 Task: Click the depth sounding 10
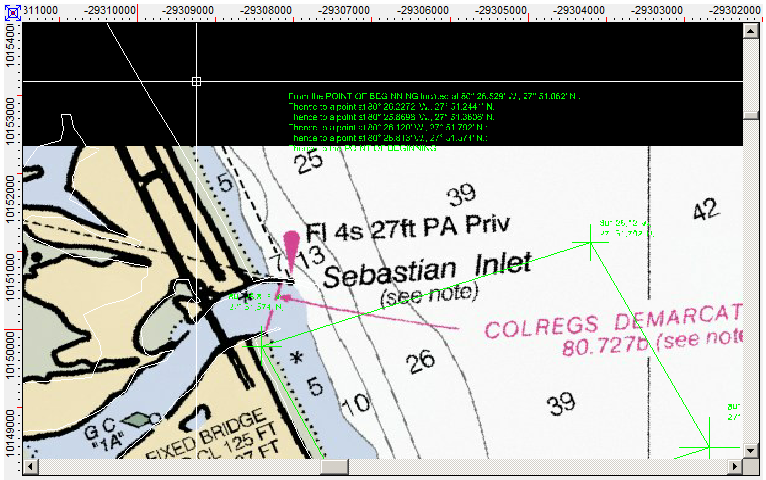pyautogui.click(x=356, y=404)
